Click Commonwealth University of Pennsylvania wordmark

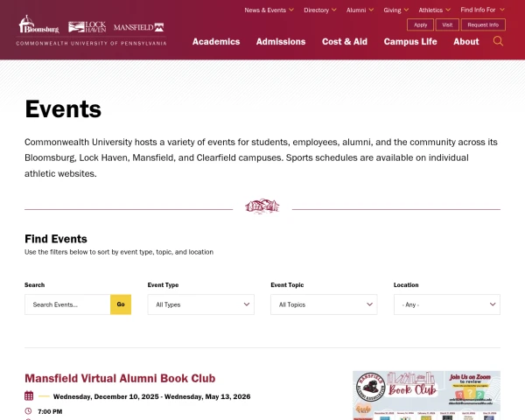[91, 43]
